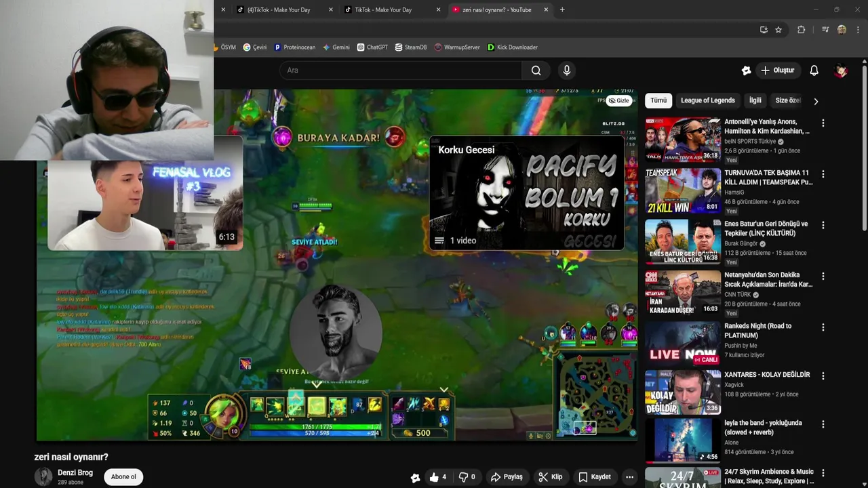Open Kick Downloader bookmark
Image resolution: width=868 pixels, height=488 pixels.
[x=513, y=47]
